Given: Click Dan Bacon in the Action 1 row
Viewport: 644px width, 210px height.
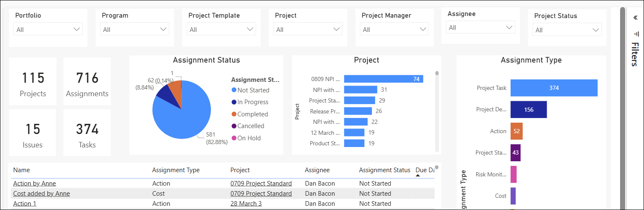Looking at the screenshot, I should pos(320,204).
